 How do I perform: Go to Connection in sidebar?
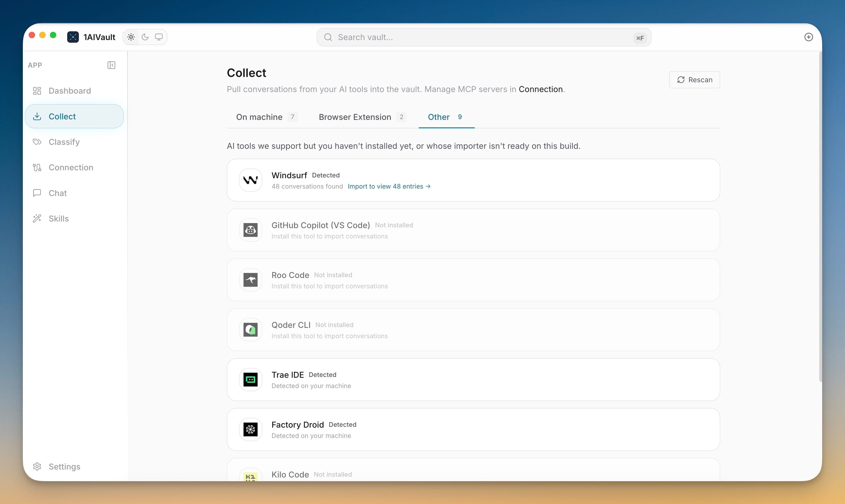(x=74, y=167)
